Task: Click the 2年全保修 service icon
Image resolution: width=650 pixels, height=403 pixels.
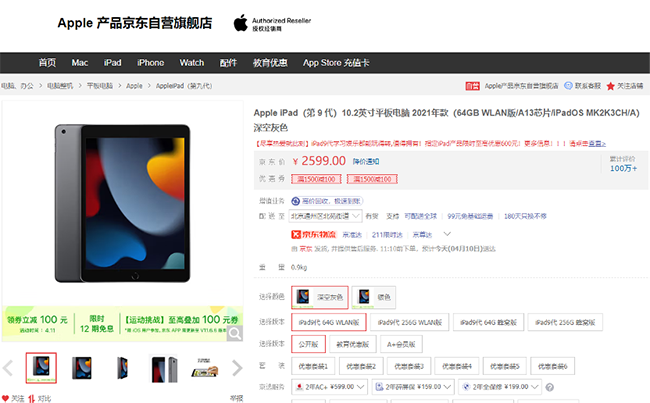Action: tap(466, 387)
